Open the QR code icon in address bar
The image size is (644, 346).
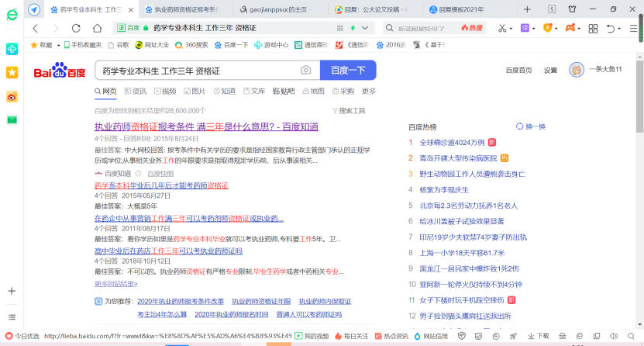[340, 28]
